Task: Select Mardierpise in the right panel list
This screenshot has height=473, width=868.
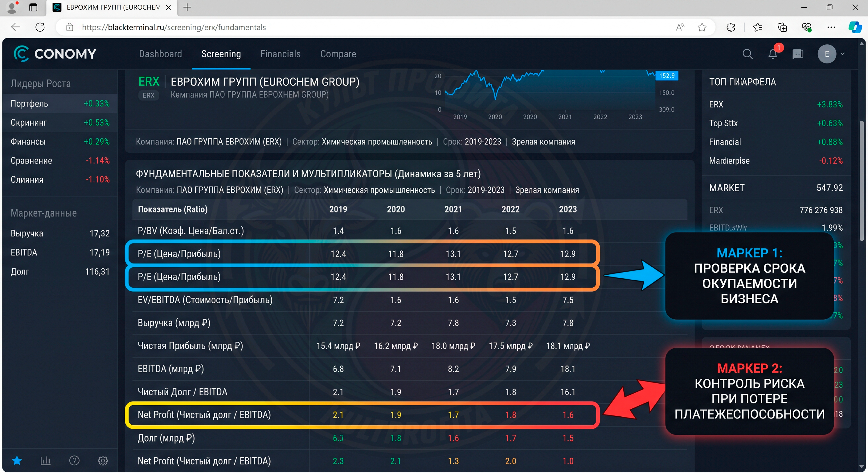Action: [776, 161]
